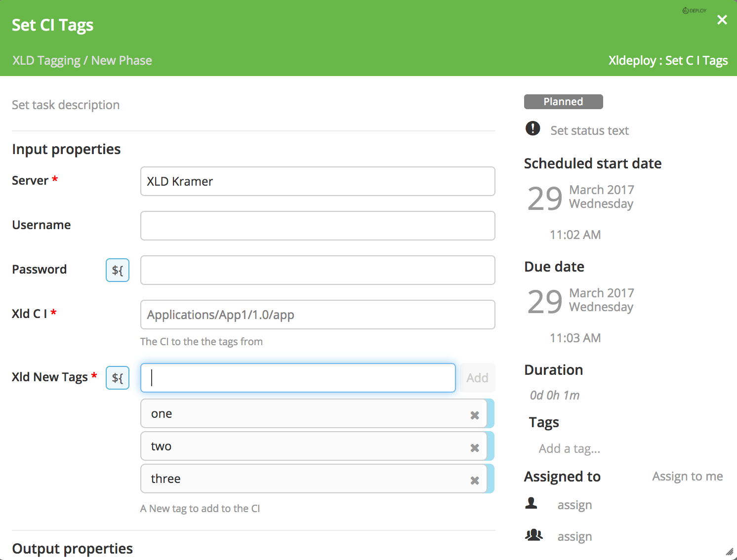The image size is (737, 560).
Task: Click the Planned status badge
Action: tap(563, 102)
